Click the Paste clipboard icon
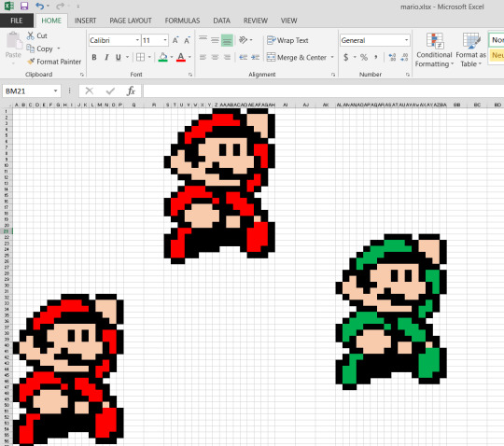The image size is (504, 446). 13,41
